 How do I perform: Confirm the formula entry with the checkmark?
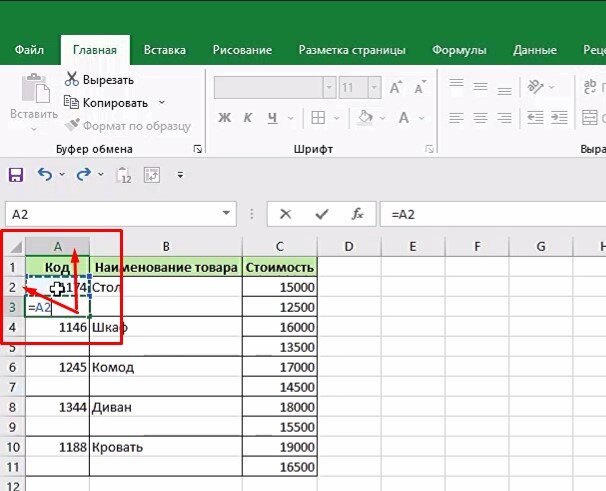tap(322, 214)
